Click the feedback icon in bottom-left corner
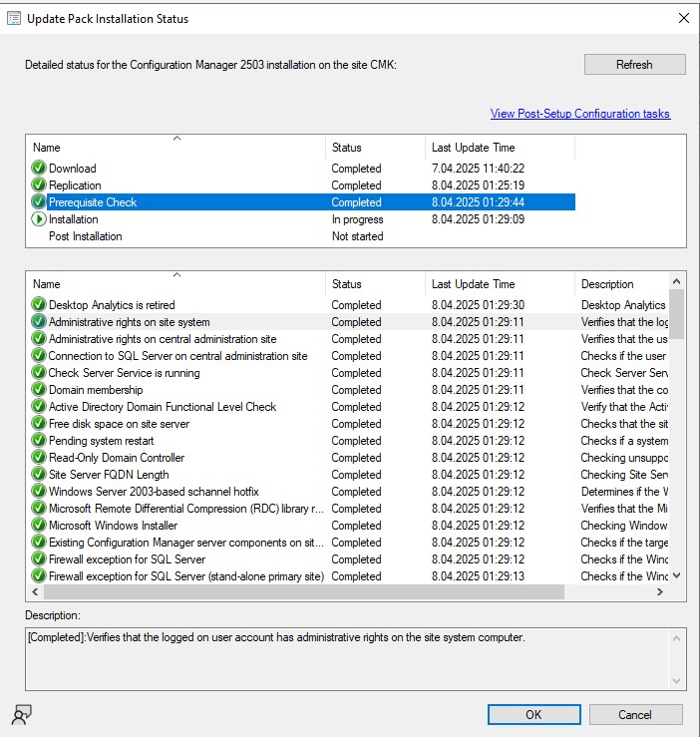700x737 pixels. pos(21,714)
